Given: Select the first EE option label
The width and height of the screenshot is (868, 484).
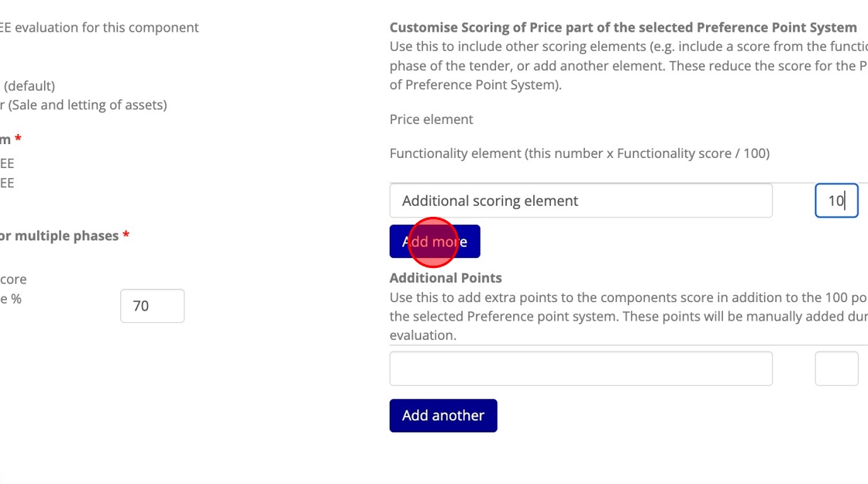Looking at the screenshot, I should click(7, 163).
